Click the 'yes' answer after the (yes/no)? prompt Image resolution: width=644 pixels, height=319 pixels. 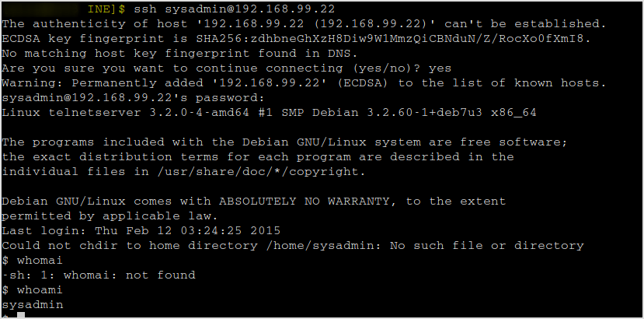pos(440,68)
